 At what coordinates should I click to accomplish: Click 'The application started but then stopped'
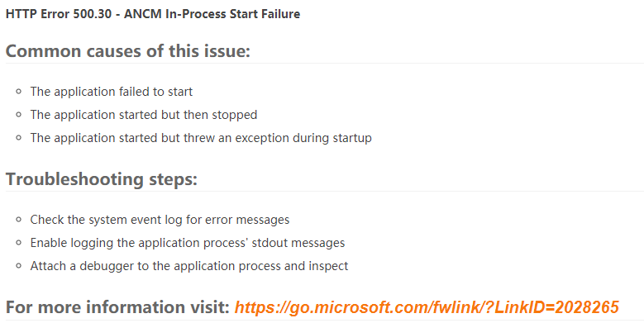144,115
